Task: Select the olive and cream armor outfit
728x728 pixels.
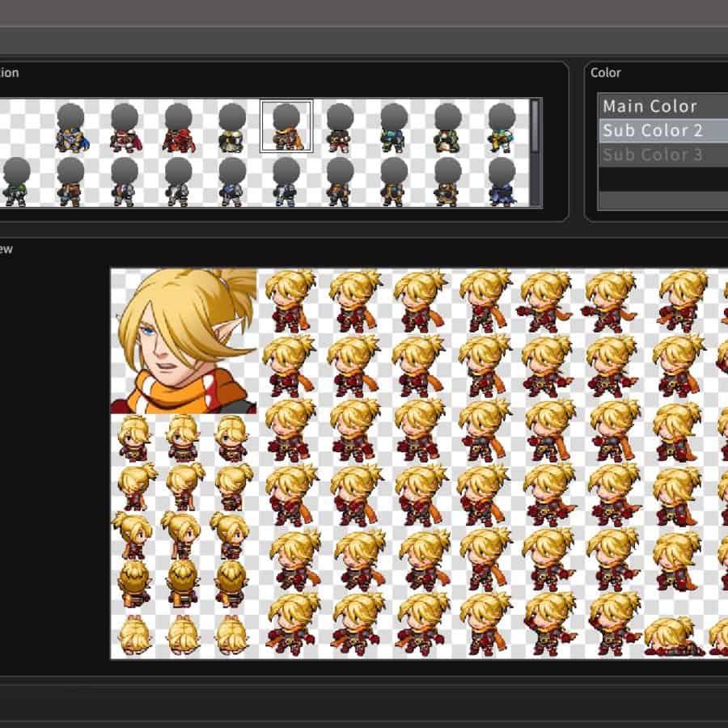Action: click(231, 129)
